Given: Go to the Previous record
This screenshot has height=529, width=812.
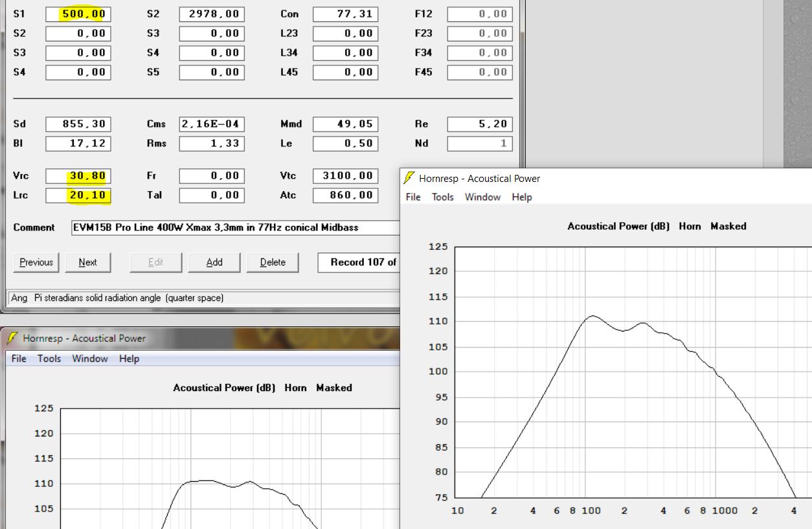Looking at the screenshot, I should point(36,262).
